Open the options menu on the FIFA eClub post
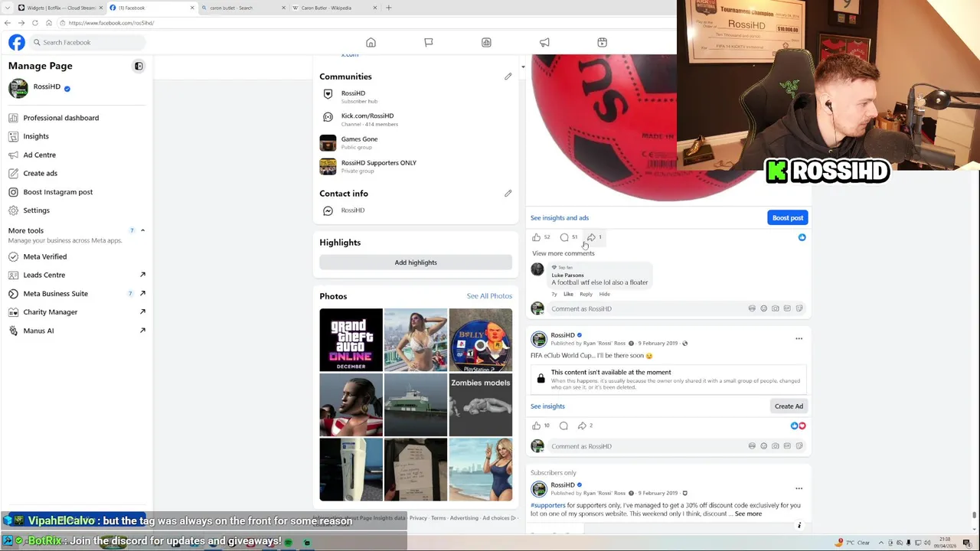980x551 pixels. (799, 338)
